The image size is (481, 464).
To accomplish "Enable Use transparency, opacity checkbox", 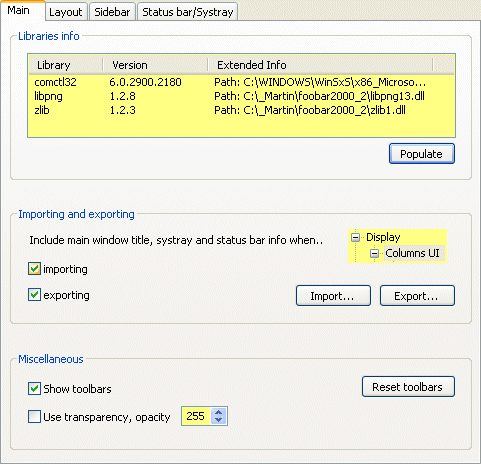I will 34,417.
